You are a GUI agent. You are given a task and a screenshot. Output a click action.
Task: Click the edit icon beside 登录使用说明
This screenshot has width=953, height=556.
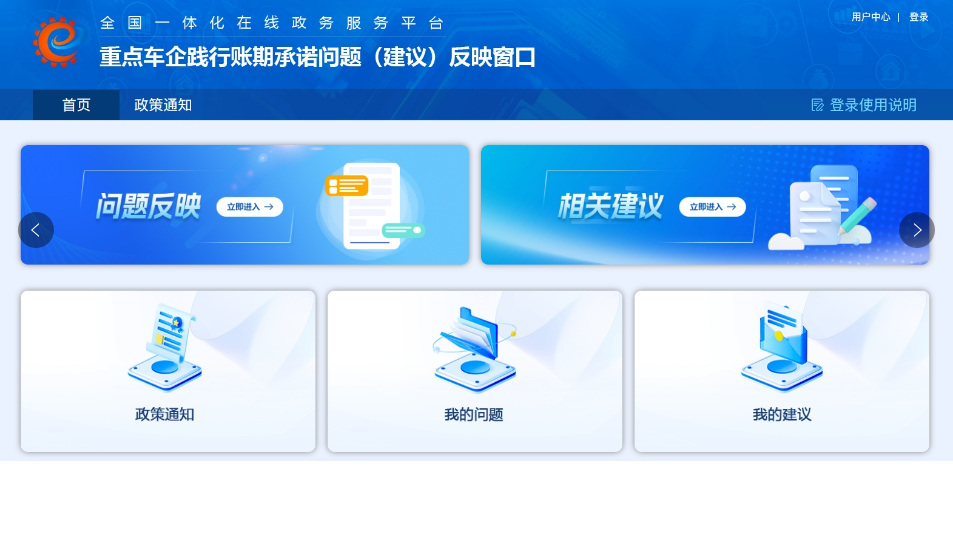(817, 105)
